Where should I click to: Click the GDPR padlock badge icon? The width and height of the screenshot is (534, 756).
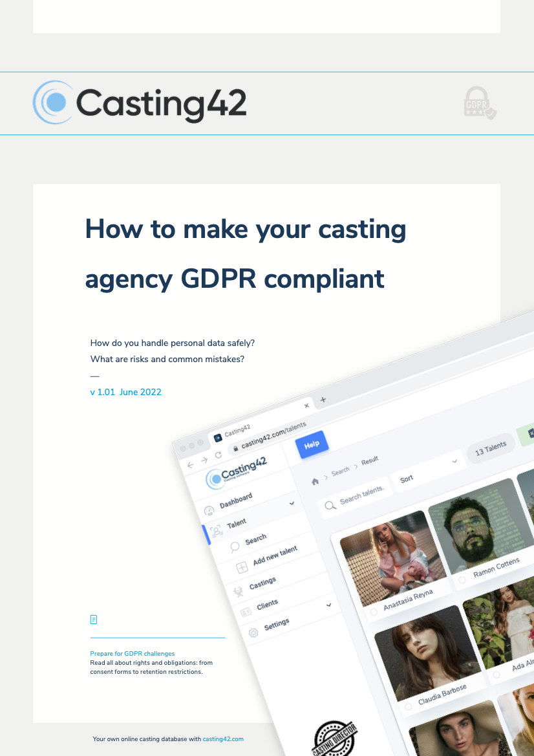[480, 103]
